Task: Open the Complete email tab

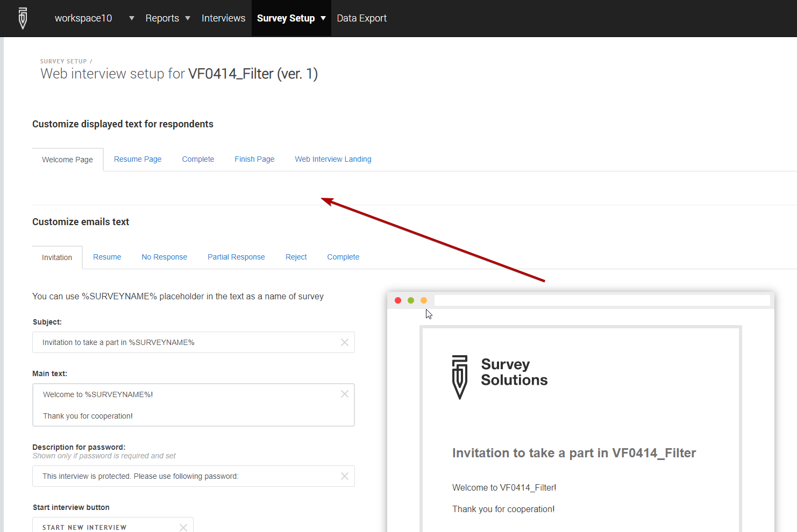Action: tap(343, 257)
